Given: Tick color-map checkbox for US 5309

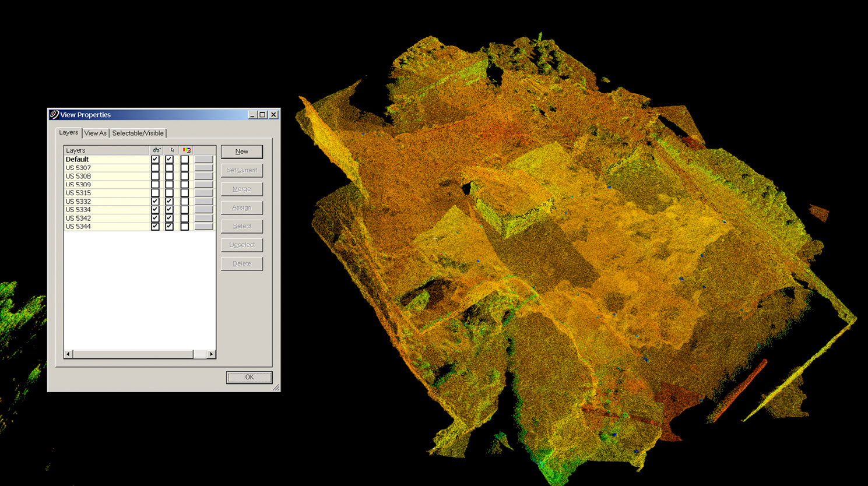Looking at the screenshot, I should [x=185, y=184].
